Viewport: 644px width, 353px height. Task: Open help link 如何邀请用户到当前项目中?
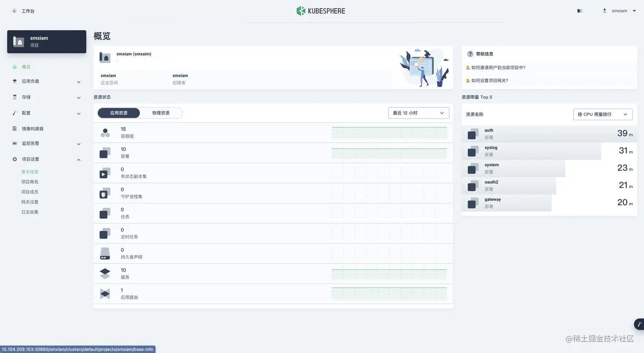[498, 67]
